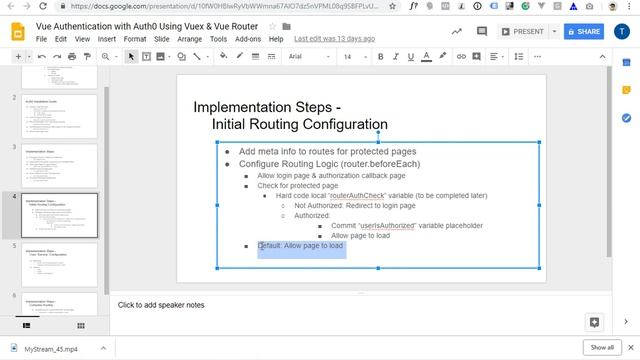The image size is (640, 360).
Task: Open the Edit menu
Action: click(x=61, y=39)
